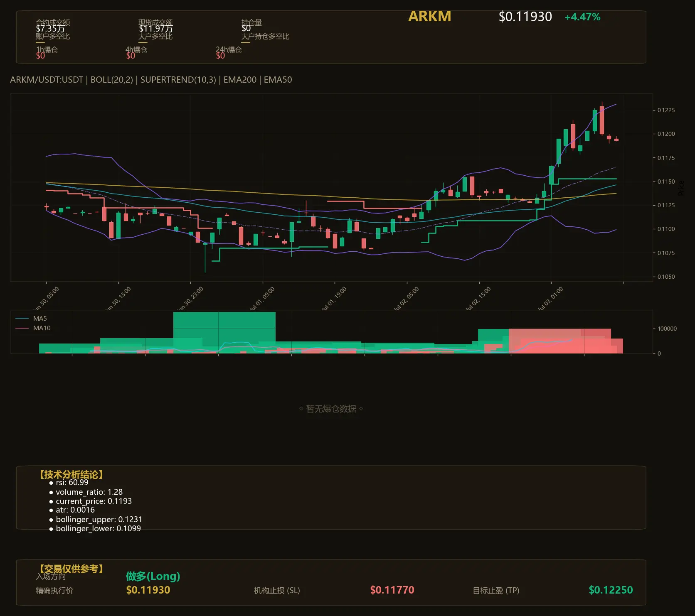
Task: Click the 大户持仓多空比 label
Action: (265, 37)
